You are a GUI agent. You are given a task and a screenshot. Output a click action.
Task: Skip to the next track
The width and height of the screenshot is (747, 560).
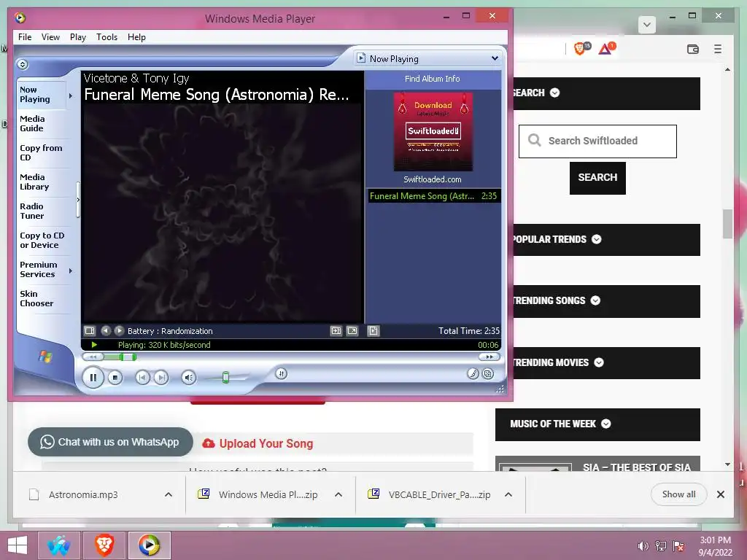pos(161,378)
